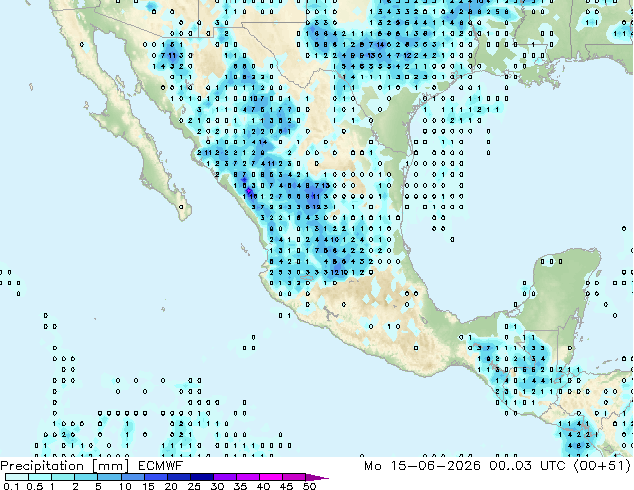Click the 20–25 mm legend color box
634x490 pixels.
178,477
